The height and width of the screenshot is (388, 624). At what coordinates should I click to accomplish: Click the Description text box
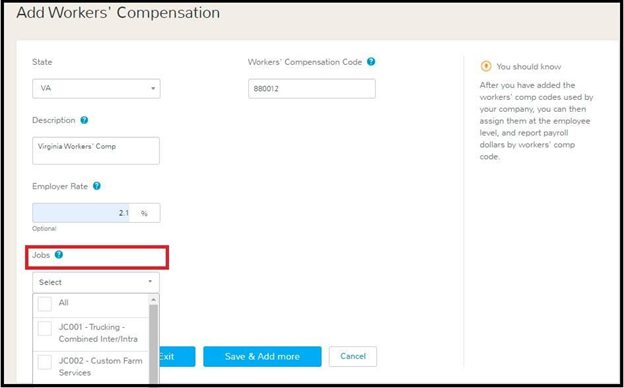pos(96,151)
